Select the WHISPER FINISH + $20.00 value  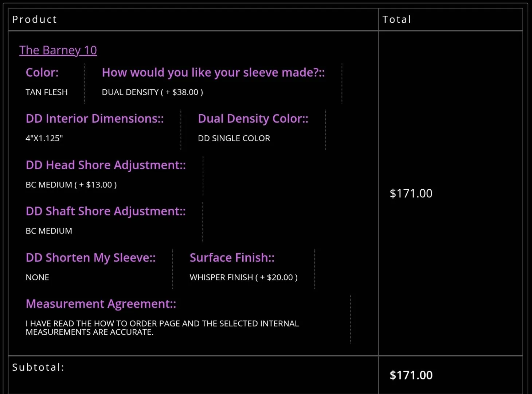[x=243, y=278]
